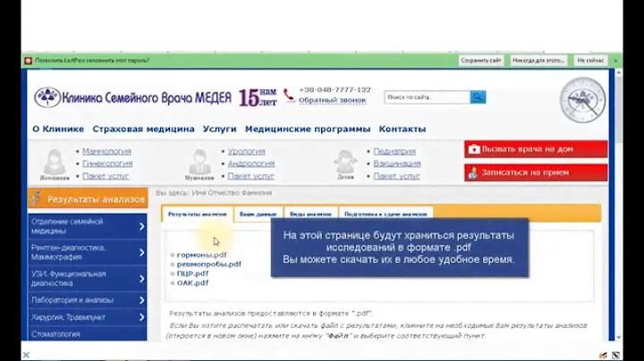Click the LastPass icon in notification bar

tap(29, 61)
